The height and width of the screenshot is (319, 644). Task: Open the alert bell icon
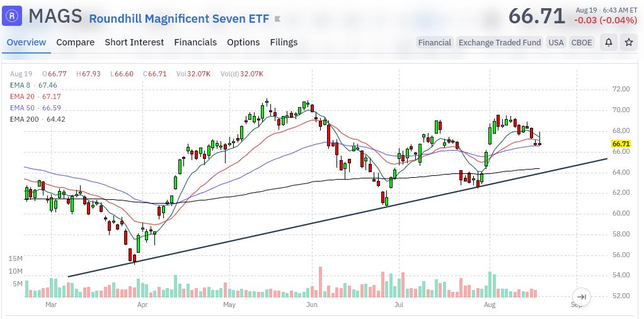(609, 42)
